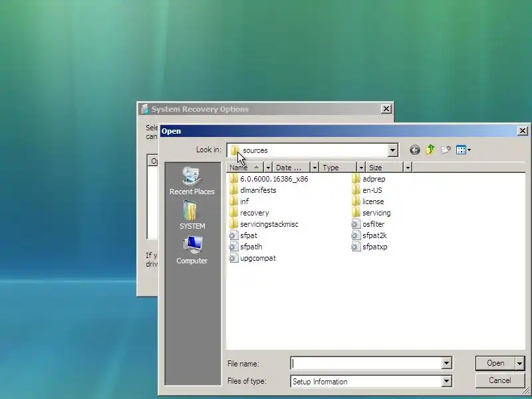Click the Back navigation arrow icon
The image size is (532, 399).
click(x=414, y=150)
